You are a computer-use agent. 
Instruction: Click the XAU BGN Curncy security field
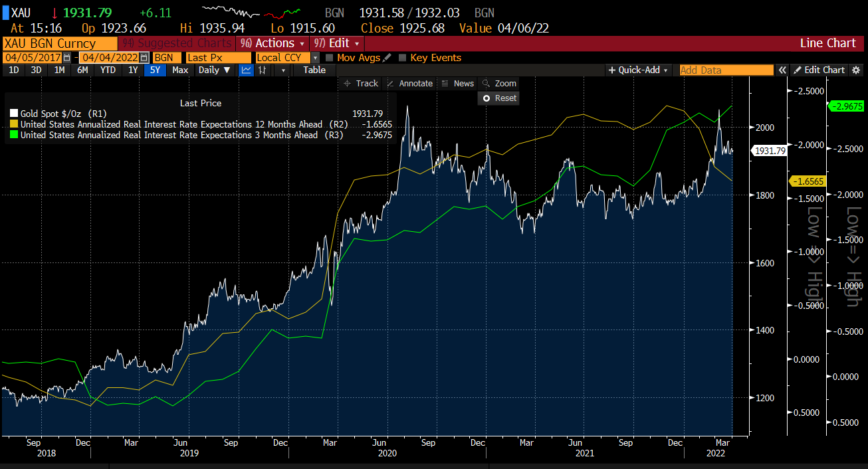pos(60,43)
